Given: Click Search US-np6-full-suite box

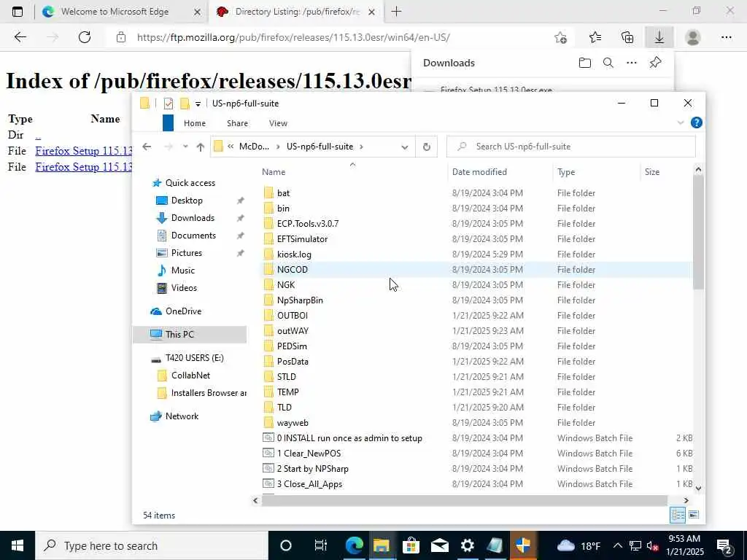Looking at the screenshot, I should point(570,147).
